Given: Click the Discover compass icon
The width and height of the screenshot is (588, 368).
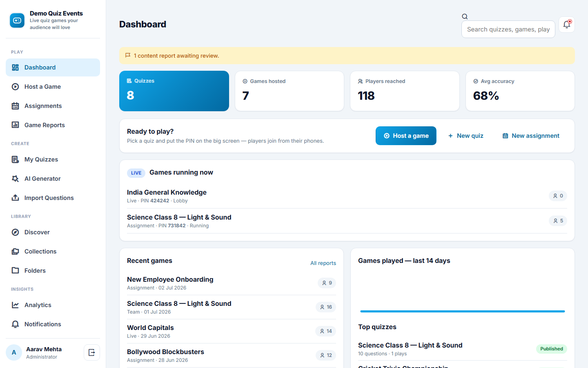Looking at the screenshot, I should [16, 232].
